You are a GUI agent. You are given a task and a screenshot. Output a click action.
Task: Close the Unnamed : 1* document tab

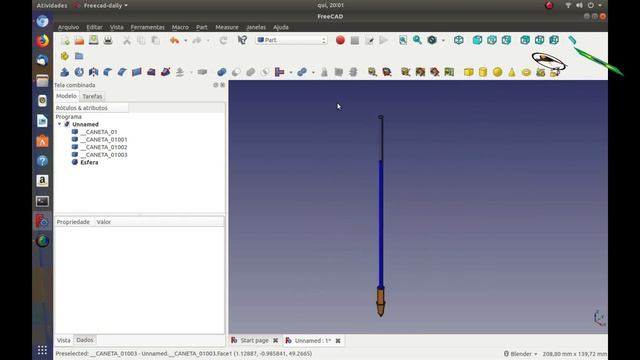(x=338, y=340)
